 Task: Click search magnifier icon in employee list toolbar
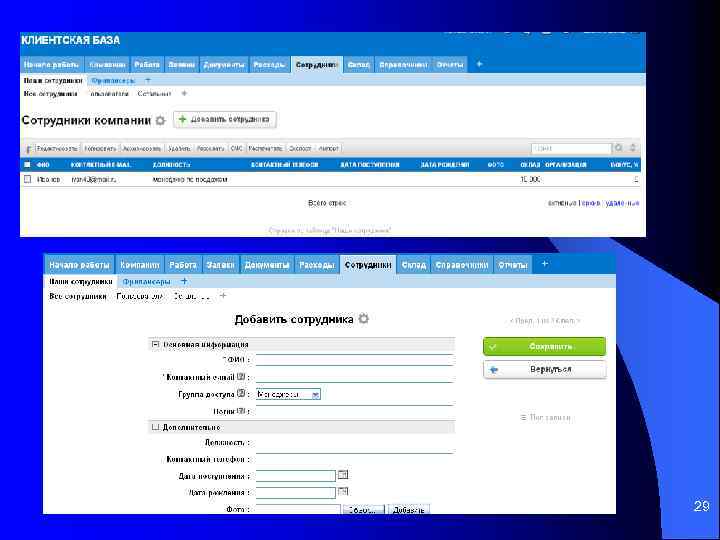click(619, 148)
